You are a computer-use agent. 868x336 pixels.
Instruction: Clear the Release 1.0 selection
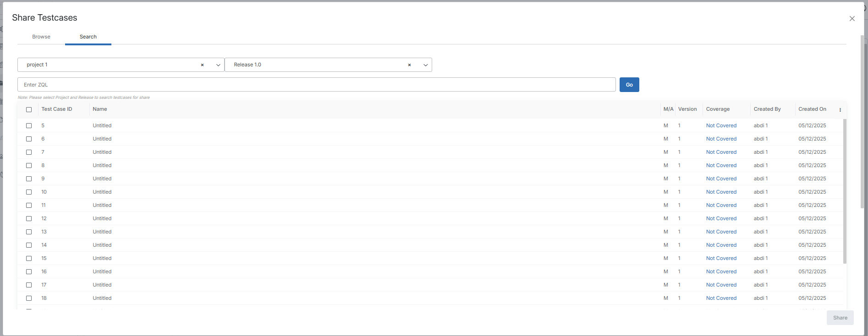(409, 65)
